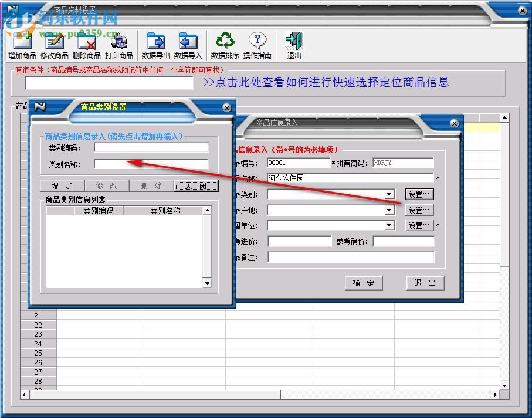532x418 pixels.
Task: Click the 参考销价 input field
Action: [x=404, y=241]
